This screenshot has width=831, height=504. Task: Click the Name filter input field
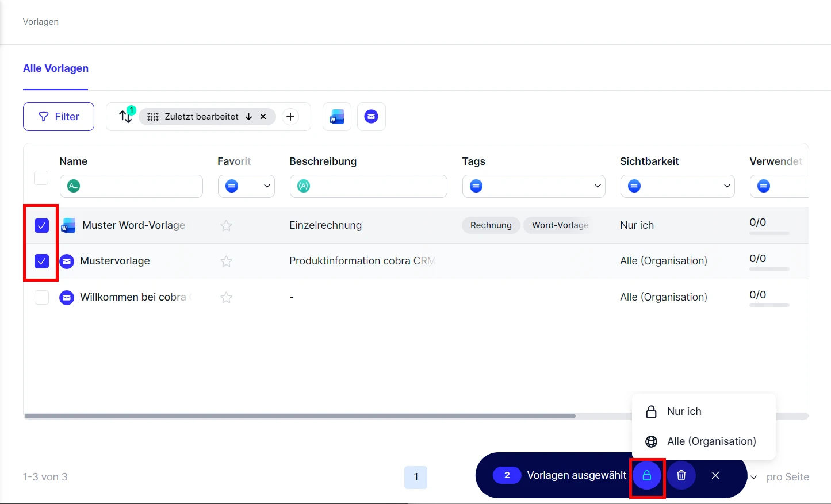click(131, 186)
